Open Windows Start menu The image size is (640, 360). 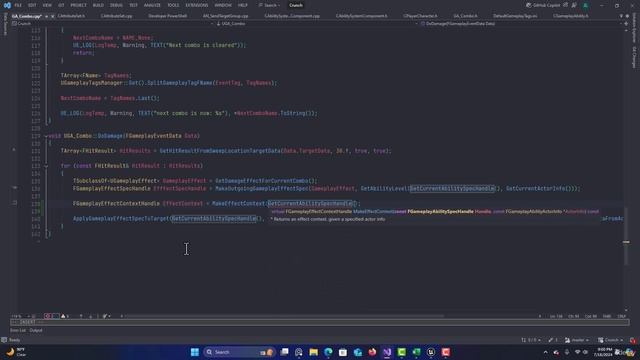[195, 352]
